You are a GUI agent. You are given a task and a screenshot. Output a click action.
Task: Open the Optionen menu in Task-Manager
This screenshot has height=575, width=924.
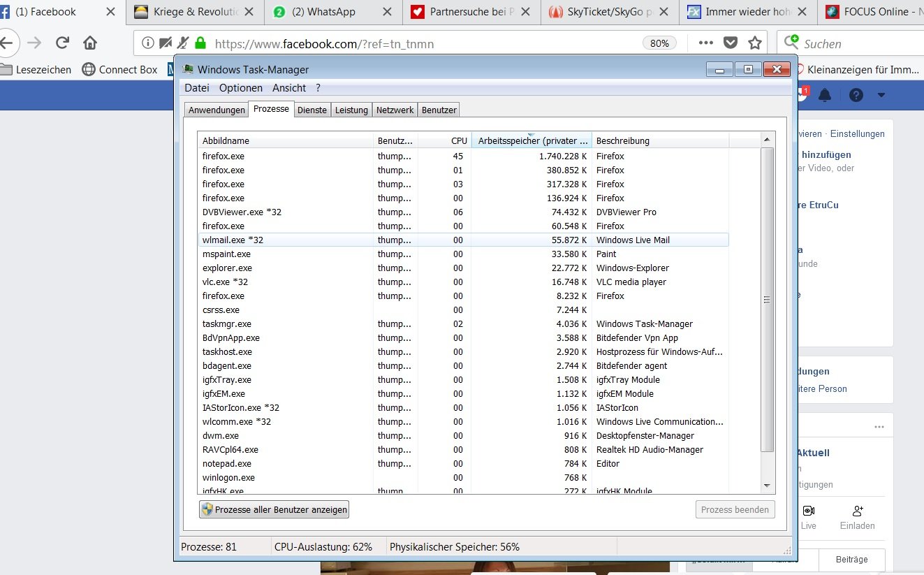pyautogui.click(x=241, y=88)
